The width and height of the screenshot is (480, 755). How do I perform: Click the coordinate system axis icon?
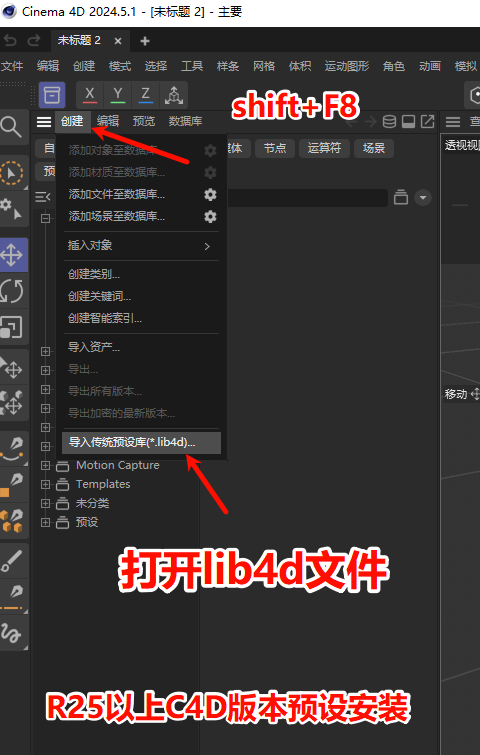173,95
